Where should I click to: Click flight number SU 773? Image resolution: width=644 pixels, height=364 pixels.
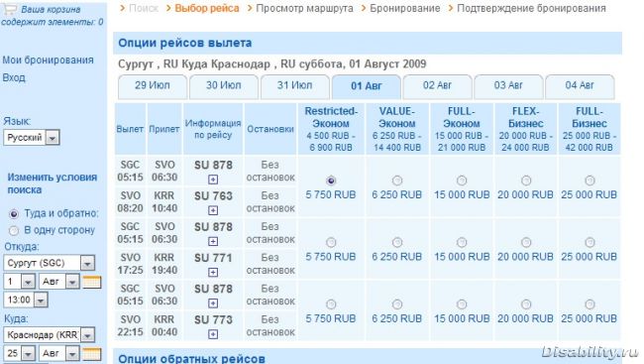click(213, 320)
